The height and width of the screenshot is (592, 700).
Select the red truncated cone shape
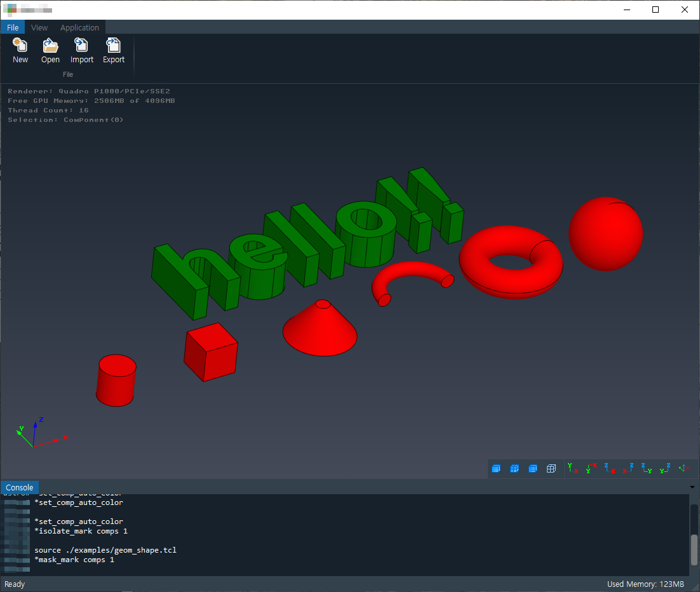click(x=320, y=330)
